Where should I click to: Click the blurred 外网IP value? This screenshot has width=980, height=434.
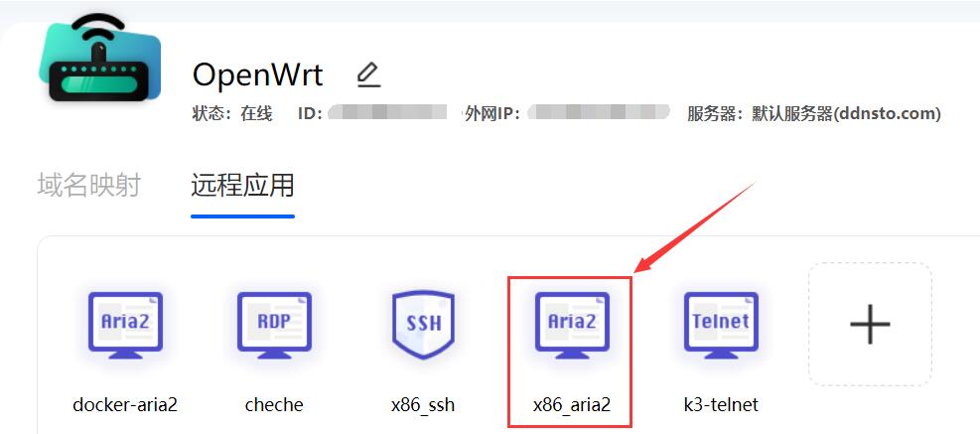tap(598, 113)
